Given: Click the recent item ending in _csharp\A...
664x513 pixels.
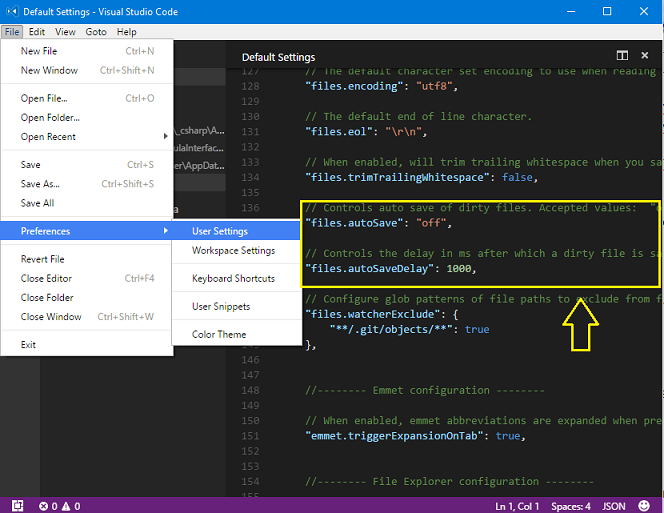Looking at the screenshot, I should click(199, 131).
